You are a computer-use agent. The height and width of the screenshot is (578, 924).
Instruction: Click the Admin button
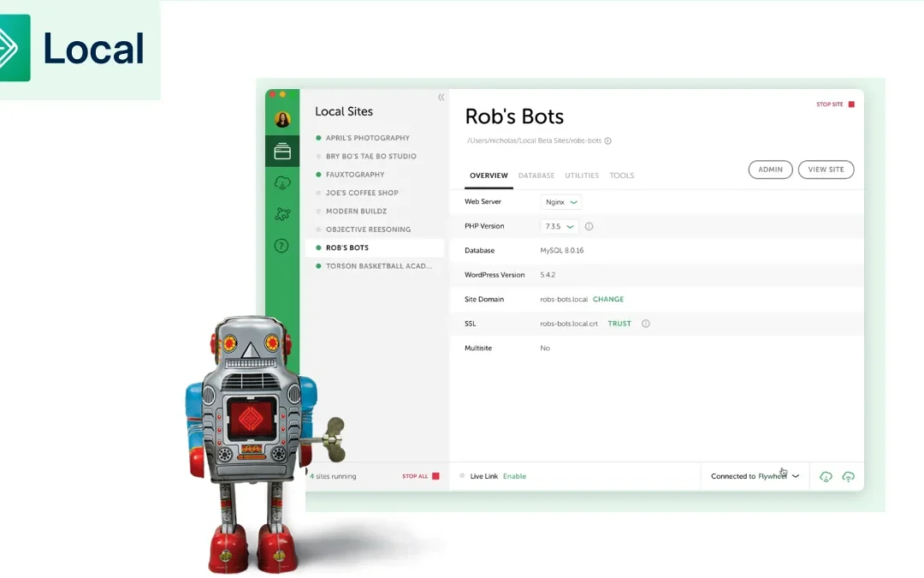point(770,170)
